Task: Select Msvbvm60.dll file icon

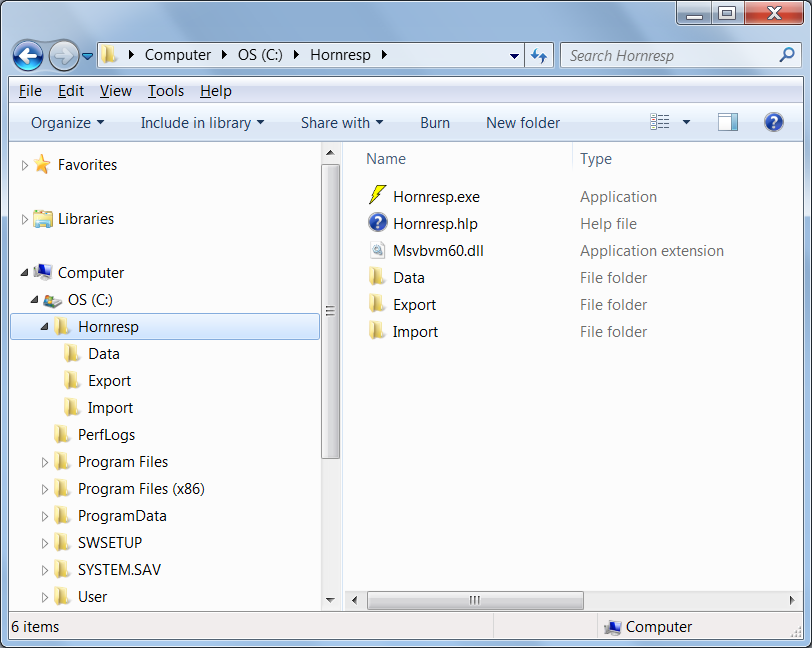Action: 378,250
